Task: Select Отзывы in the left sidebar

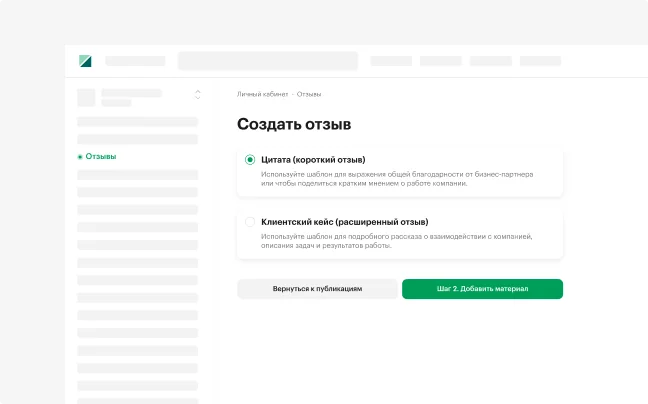Action: [100, 157]
